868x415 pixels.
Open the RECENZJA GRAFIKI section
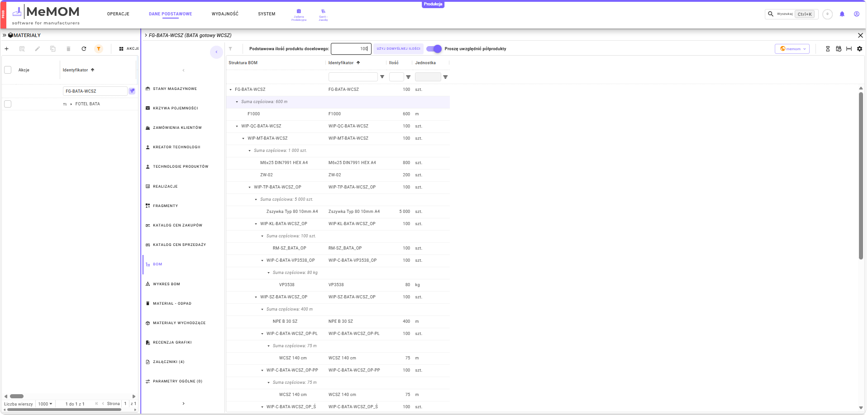pos(172,342)
